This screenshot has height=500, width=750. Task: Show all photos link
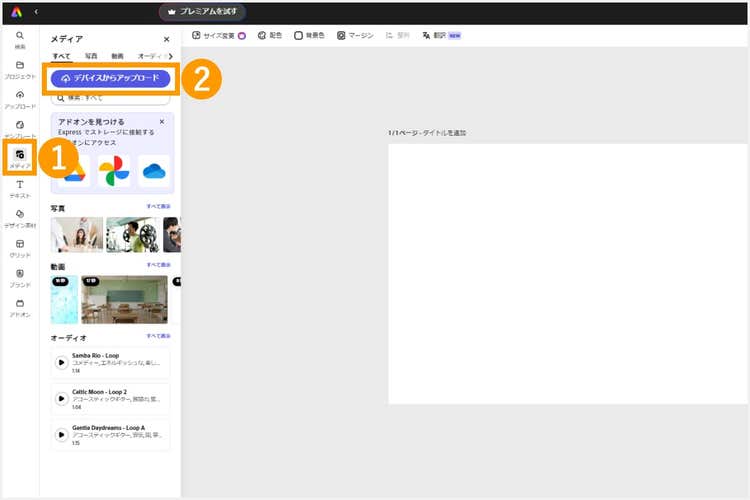[x=158, y=206]
